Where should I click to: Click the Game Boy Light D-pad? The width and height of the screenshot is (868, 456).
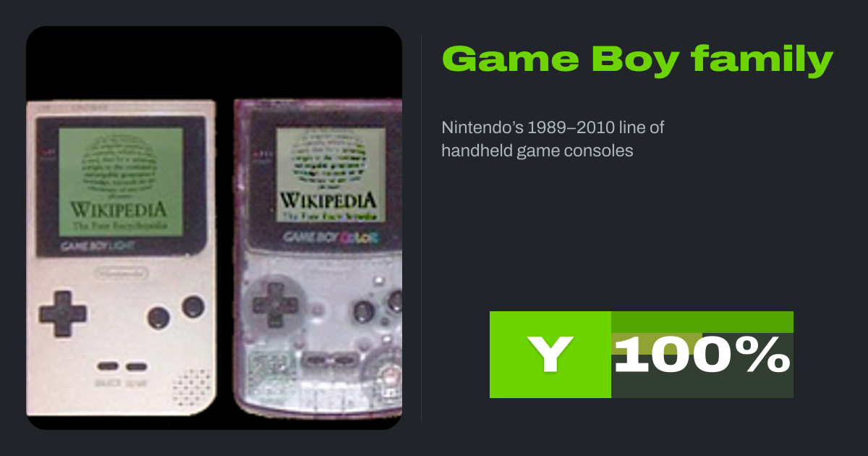(63, 313)
